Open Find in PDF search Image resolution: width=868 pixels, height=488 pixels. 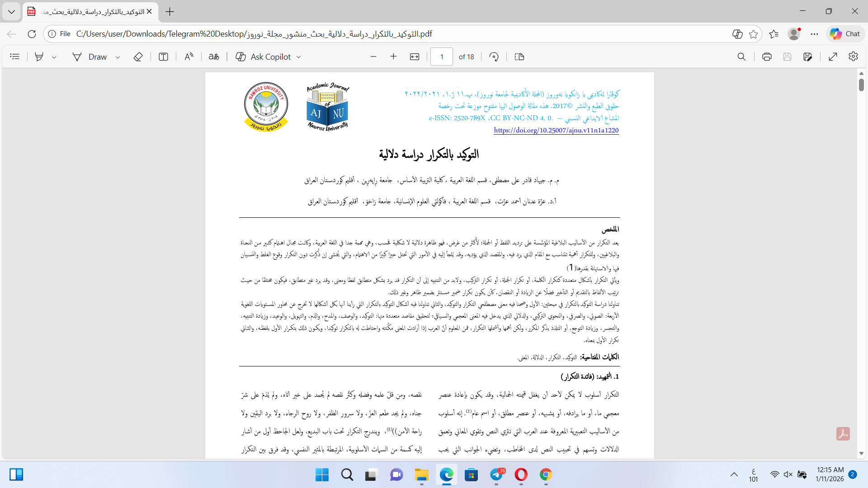click(x=741, y=56)
